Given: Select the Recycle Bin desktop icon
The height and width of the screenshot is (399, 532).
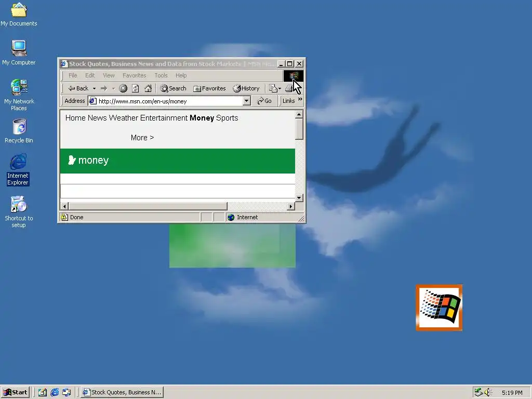Looking at the screenshot, I should (19, 131).
